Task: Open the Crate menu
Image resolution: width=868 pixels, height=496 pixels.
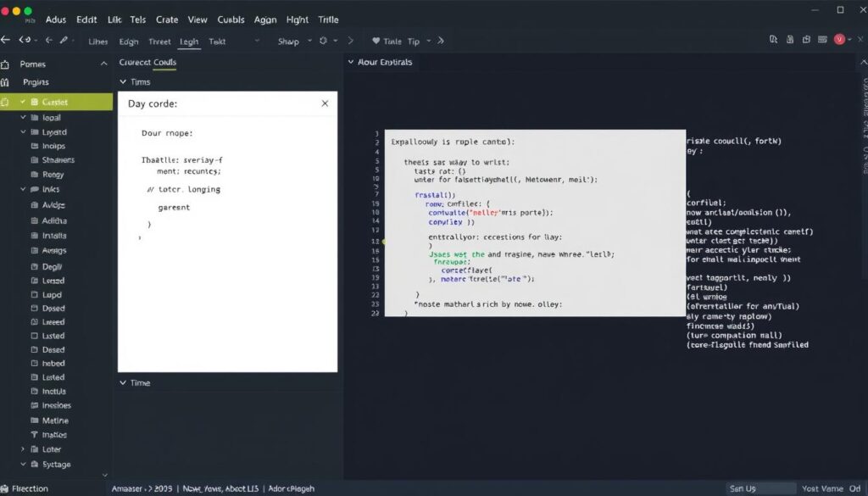Action: [167, 20]
